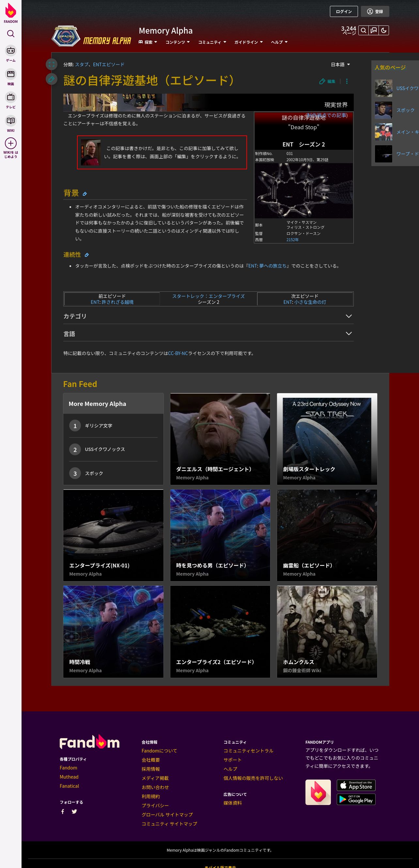Open Muthead footer link
Image resolution: width=419 pixels, height=868 pixels.
(69, 777)
